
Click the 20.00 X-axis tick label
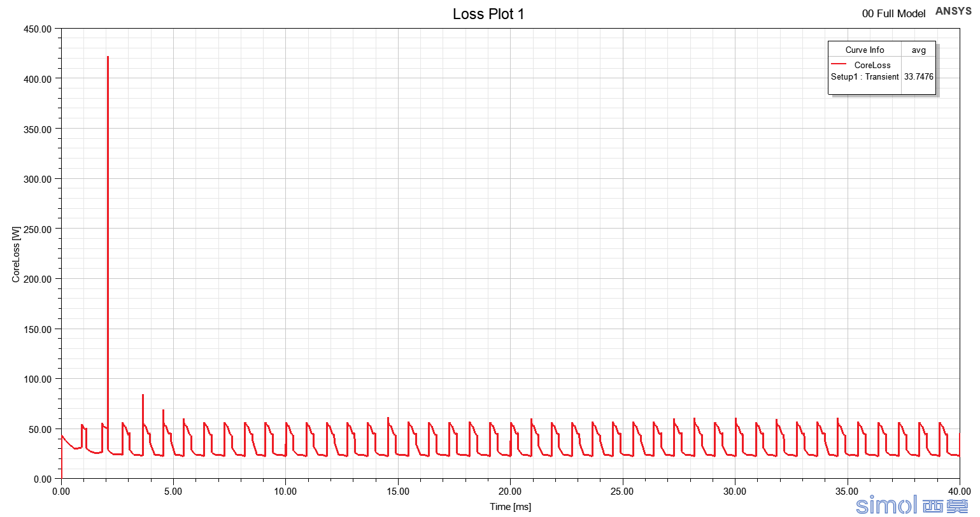(x=510, y=491)
